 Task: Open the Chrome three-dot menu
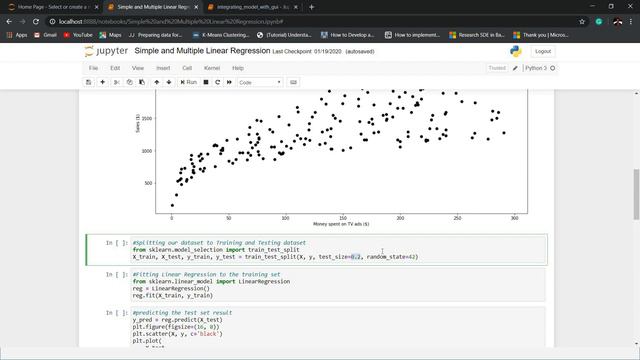coord(631,22)
